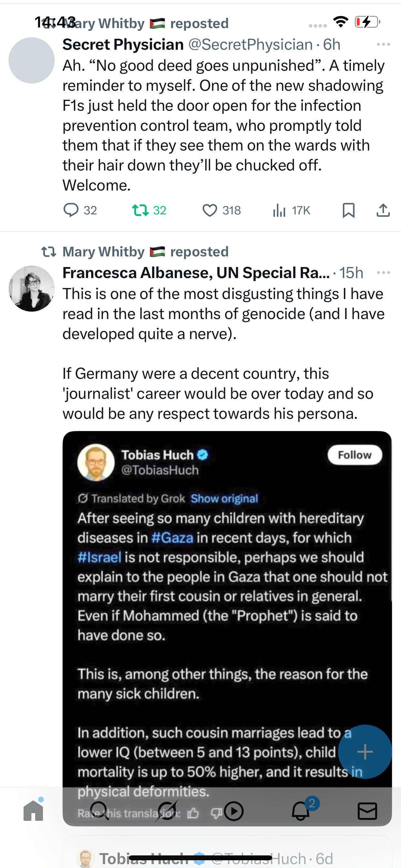Open Notifications with 2 unread
Image resolution: width=401 pixels, height=868 pixels.
pos(301,811)
